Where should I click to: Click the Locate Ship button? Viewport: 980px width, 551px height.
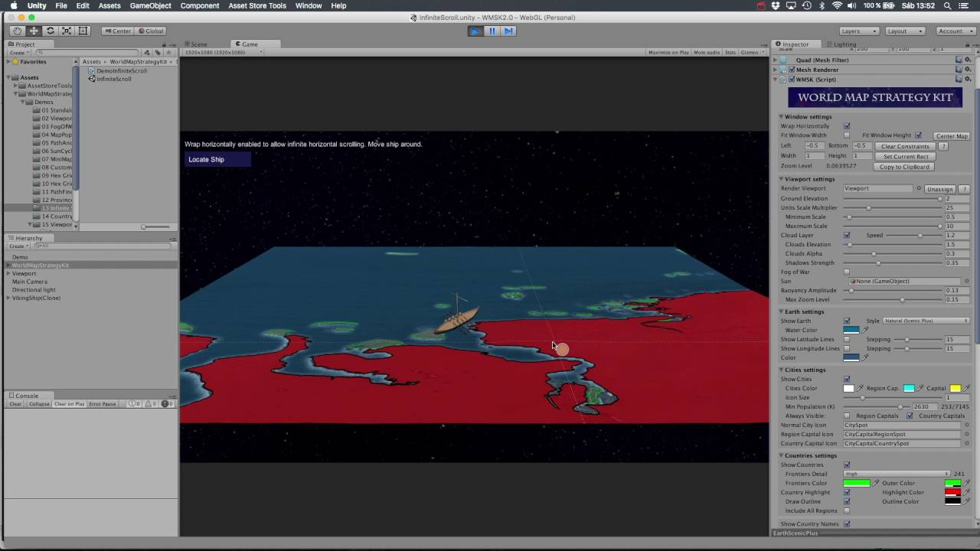pyautogui.click(x=217, y=159)
